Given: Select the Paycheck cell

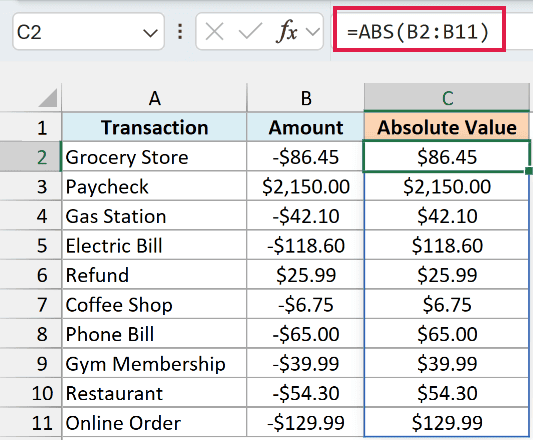Looking at the screenshot, I should pyautogui.click(x=154, y=187).
